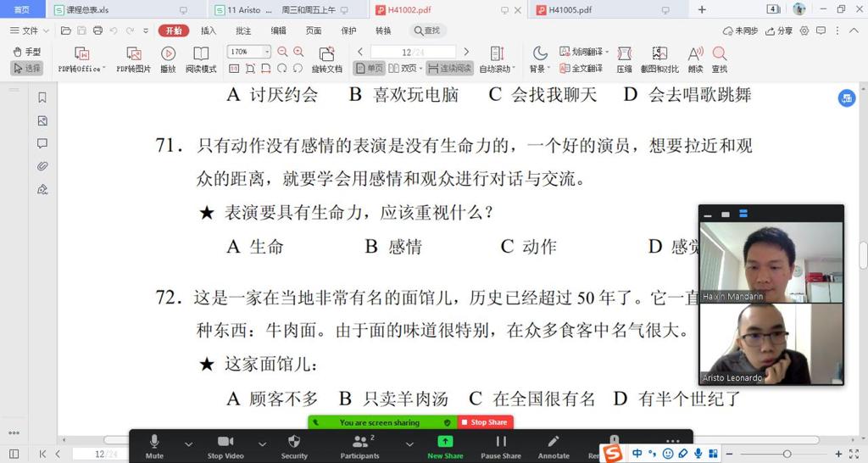Open the Find tool (查找) in ribbon
This screenshot has height=463, width=868.
[720, 60]
